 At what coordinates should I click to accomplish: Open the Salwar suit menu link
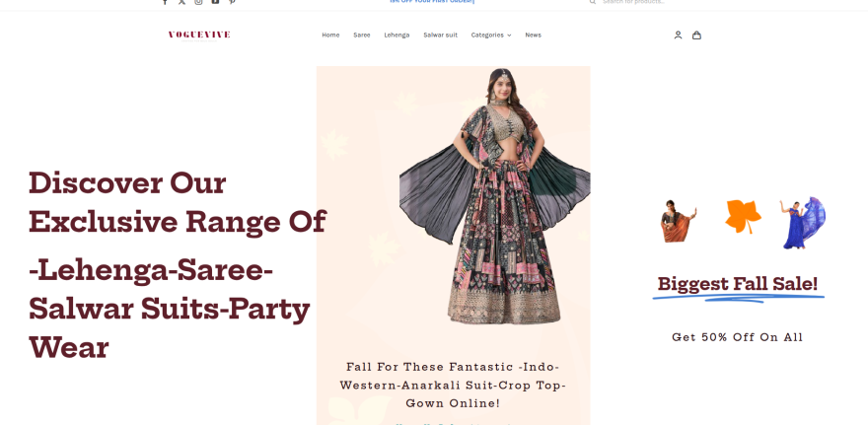pos(440,35)
